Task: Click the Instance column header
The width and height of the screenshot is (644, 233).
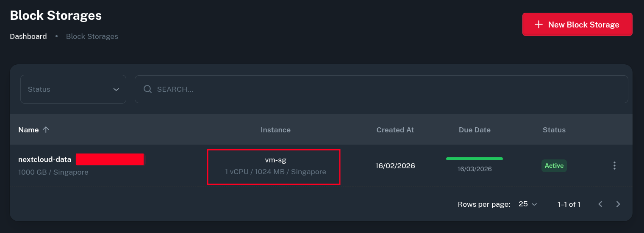Action: tap(275, 130)
